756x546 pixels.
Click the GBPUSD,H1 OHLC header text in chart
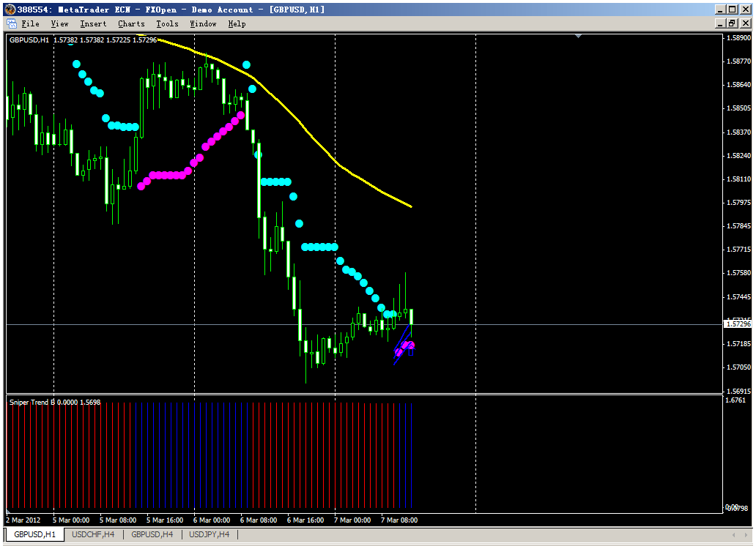(83, 40)
